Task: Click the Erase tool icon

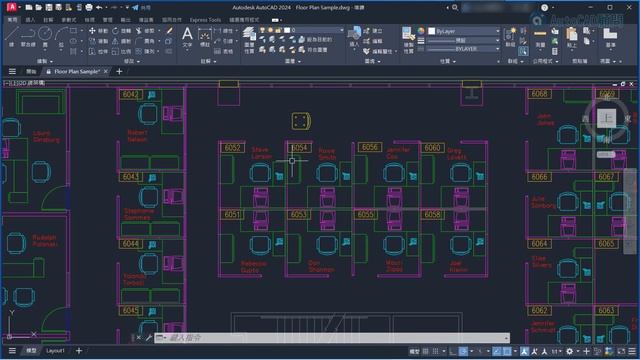Action: (x=169, y=31)
